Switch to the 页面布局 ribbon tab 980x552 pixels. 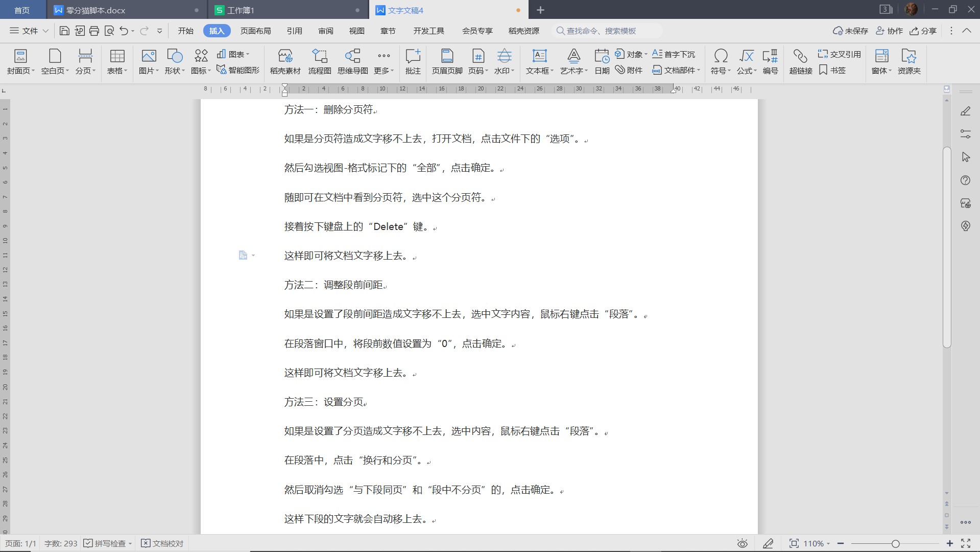tap(255, 31)
